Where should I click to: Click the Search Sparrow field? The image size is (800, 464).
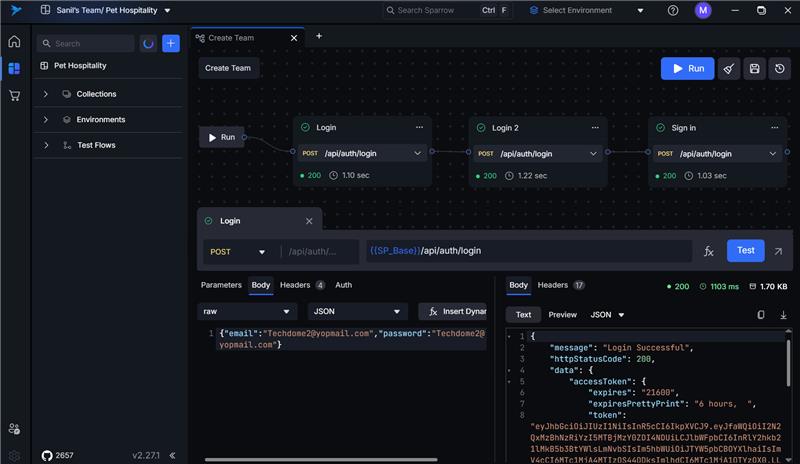pyautogui.click(x=446, y=10)
